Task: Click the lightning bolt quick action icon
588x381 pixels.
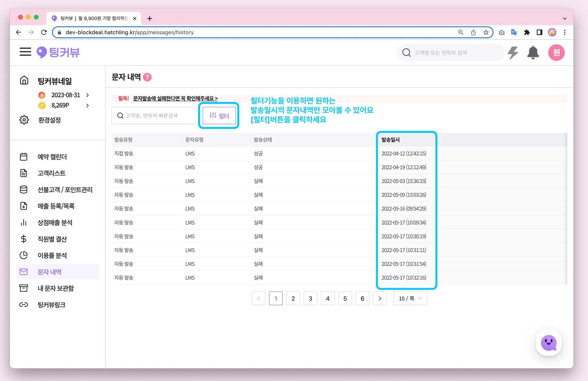Action: [x=513, y=53]
